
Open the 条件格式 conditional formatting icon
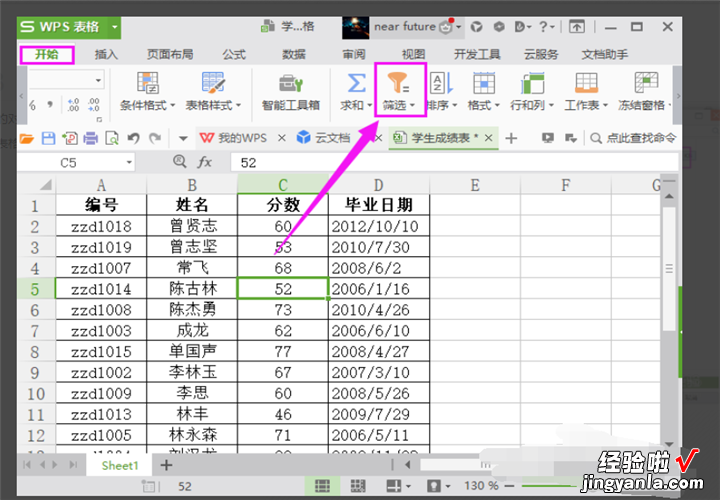pyautogui.click(x=148, y=83)
